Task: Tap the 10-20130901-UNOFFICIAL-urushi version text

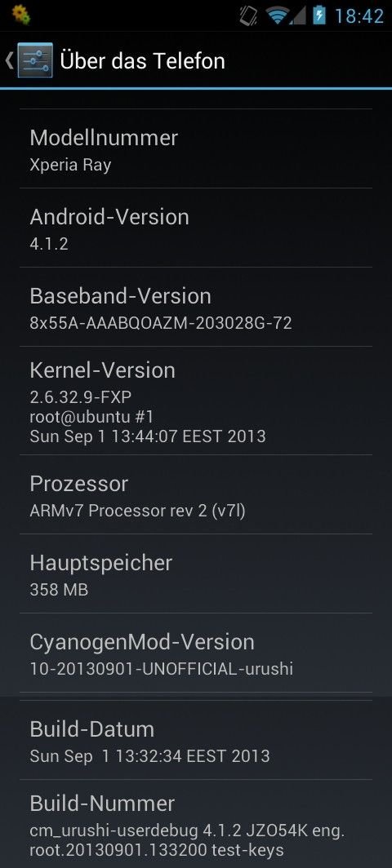Action: click(x=162, y=669)
